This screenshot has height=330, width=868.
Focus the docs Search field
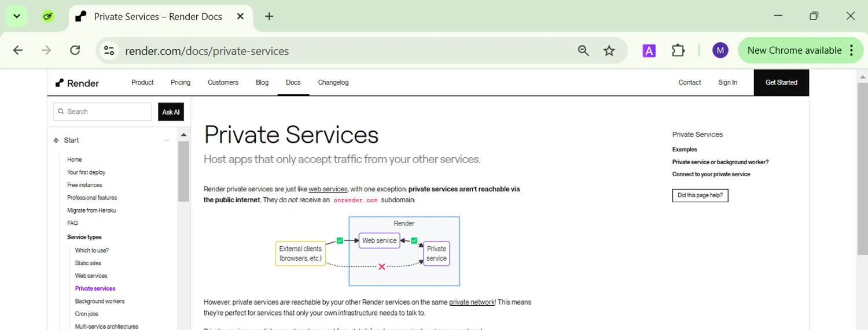(x=102, y=112)
